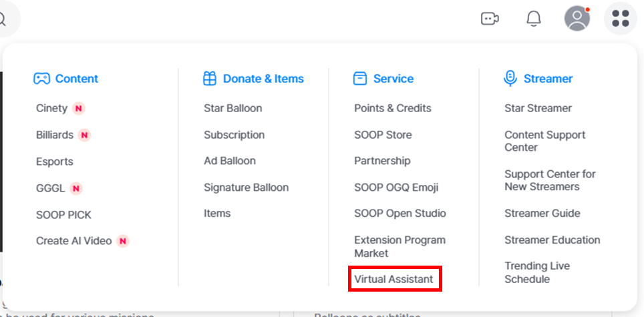Open the user profile avatar
644x317 pixels.
[x=577, y=19]
